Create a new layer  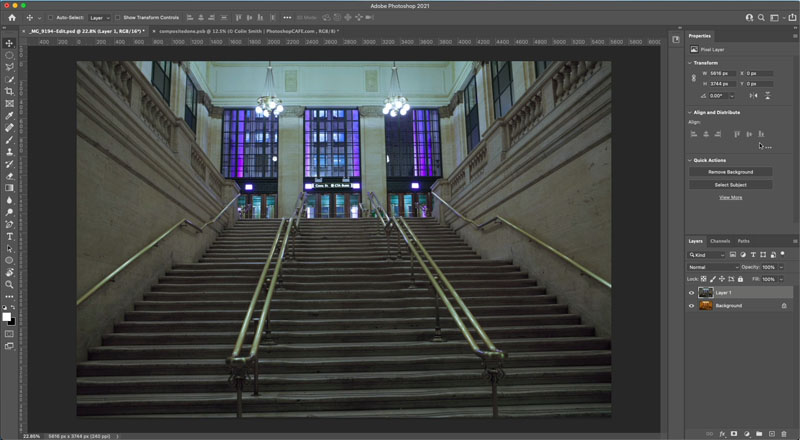[x=772, y=434]
